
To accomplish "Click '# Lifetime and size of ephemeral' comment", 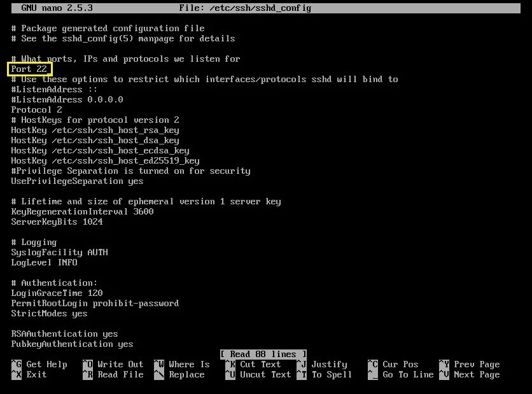I will pos(146,202).
